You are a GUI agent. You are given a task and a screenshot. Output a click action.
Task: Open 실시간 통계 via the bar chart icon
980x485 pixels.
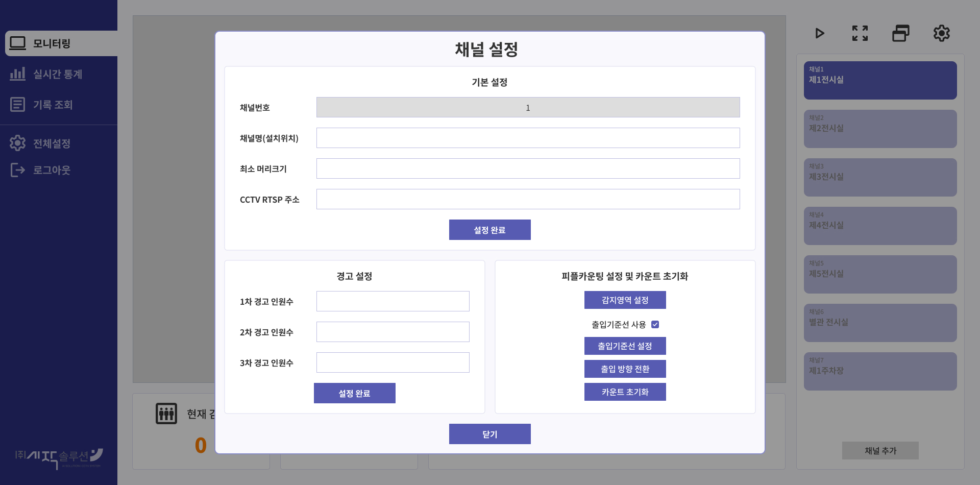coord(18,74)
